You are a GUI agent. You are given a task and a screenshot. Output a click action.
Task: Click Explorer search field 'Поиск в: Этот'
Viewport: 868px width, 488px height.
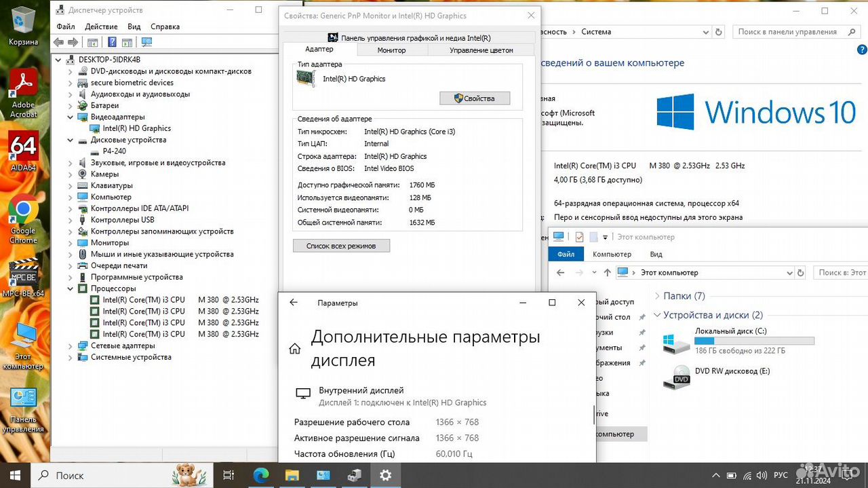(840, 272)
